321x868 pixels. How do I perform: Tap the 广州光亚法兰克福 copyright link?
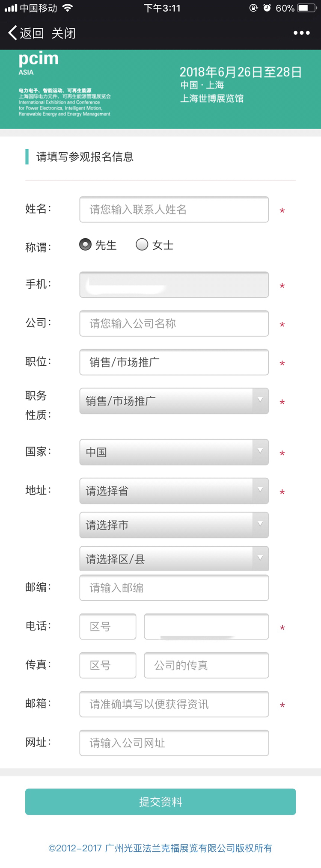[x=160, y=848]
